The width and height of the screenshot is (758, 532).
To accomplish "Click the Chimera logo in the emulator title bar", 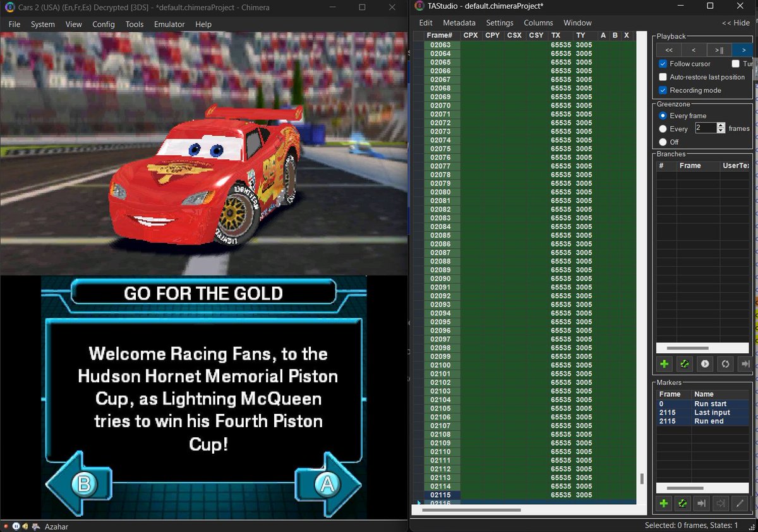I will point(9,8).
